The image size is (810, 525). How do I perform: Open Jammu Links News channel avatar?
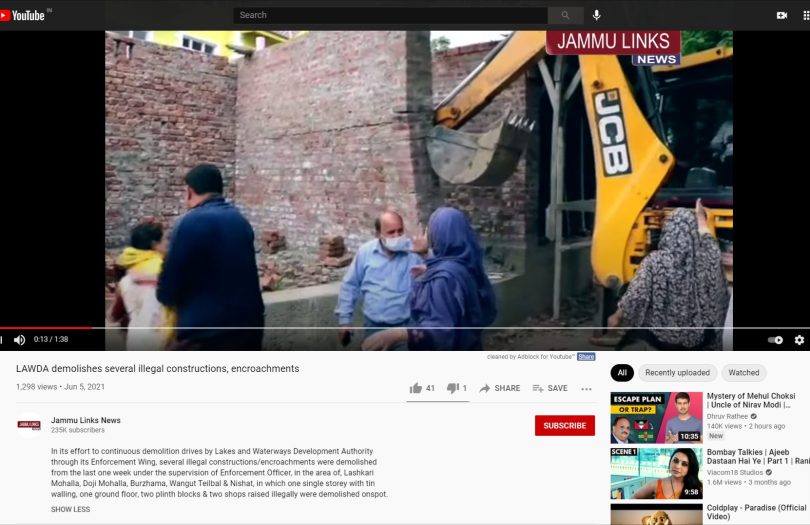[29, 425]
